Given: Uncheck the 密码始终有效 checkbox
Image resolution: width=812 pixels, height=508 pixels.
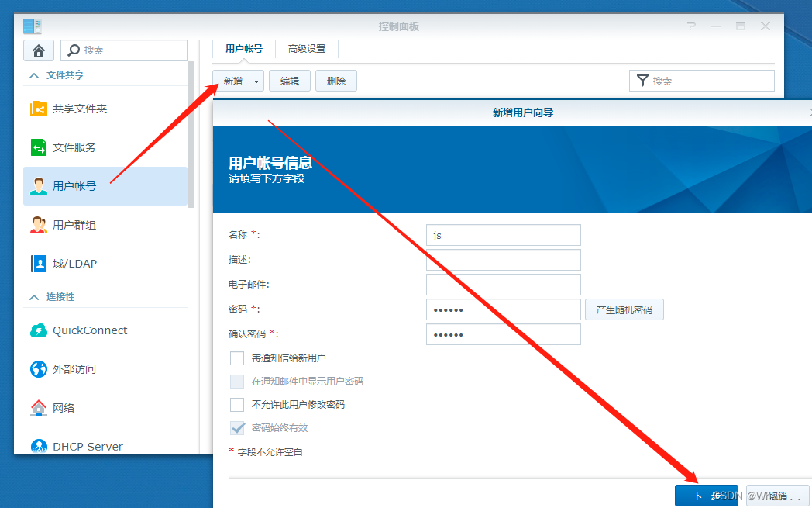Looking at the screenshot, I should [x=237, y=427].
